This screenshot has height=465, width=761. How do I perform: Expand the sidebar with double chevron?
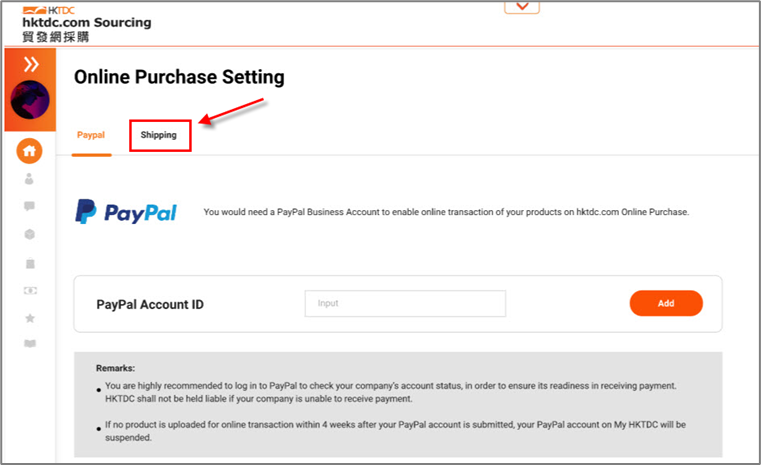point(31,64)
